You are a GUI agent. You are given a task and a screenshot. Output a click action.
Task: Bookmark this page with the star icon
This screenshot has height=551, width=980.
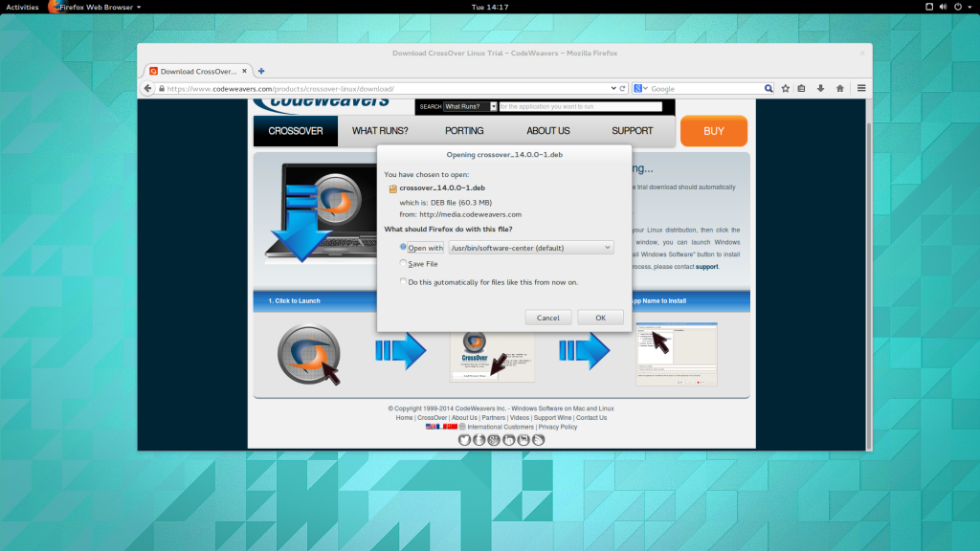click(x=786, y=89)
